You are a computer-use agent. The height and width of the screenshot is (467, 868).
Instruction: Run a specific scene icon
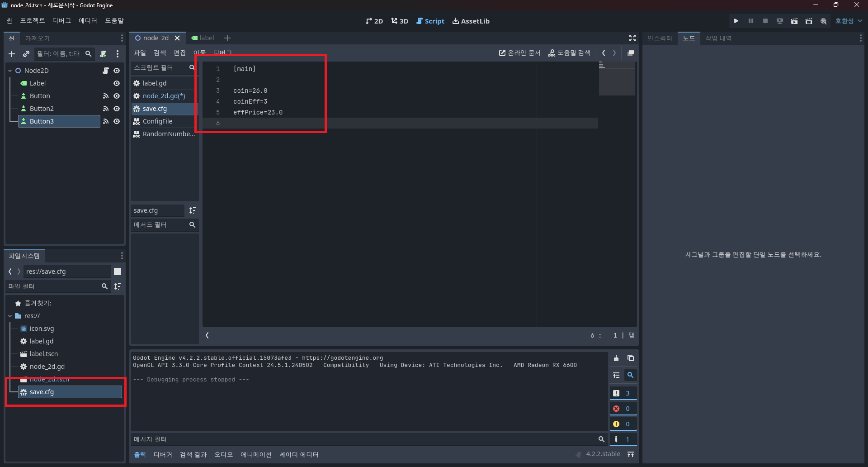[809, 21]
